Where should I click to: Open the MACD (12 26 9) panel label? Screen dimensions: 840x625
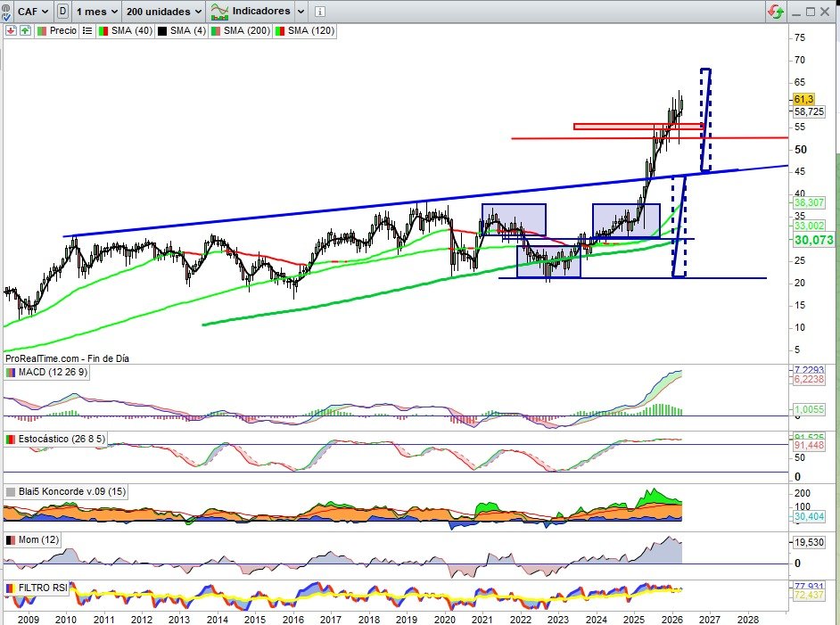[x=53, y=372]
